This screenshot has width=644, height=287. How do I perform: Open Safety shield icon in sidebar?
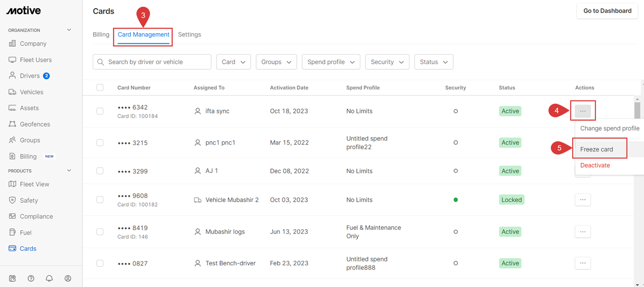coord(13,200)
